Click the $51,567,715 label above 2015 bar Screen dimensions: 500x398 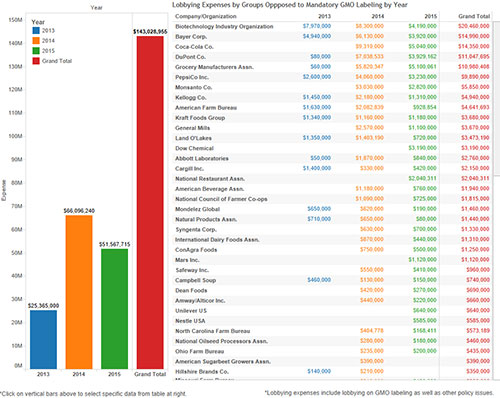[114, 244]
